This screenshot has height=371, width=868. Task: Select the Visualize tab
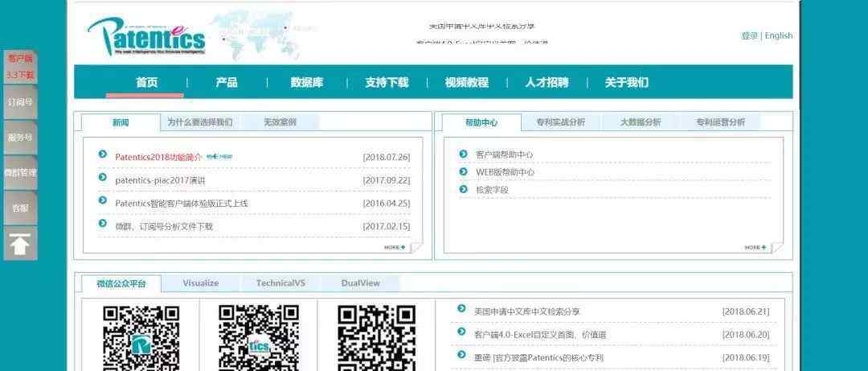(200, 283)
